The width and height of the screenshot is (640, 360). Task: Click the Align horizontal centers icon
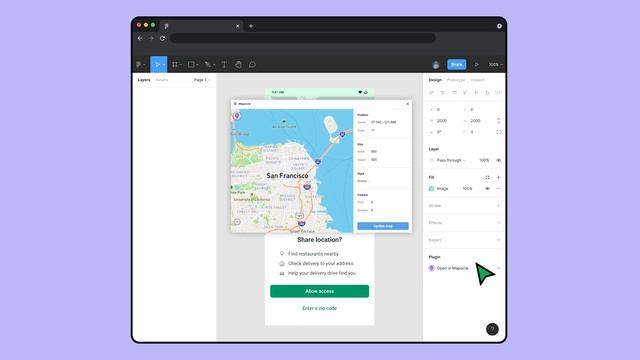(442, 93)
